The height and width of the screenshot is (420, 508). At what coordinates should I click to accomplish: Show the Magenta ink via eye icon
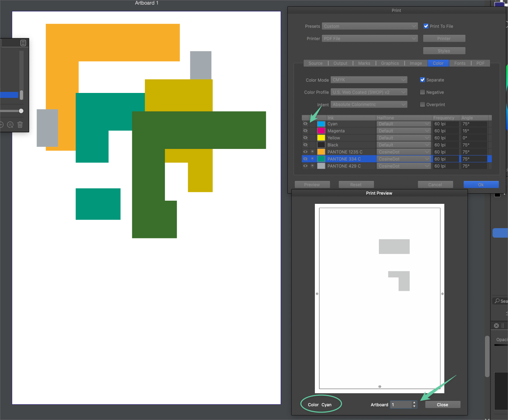coord(305,131)
